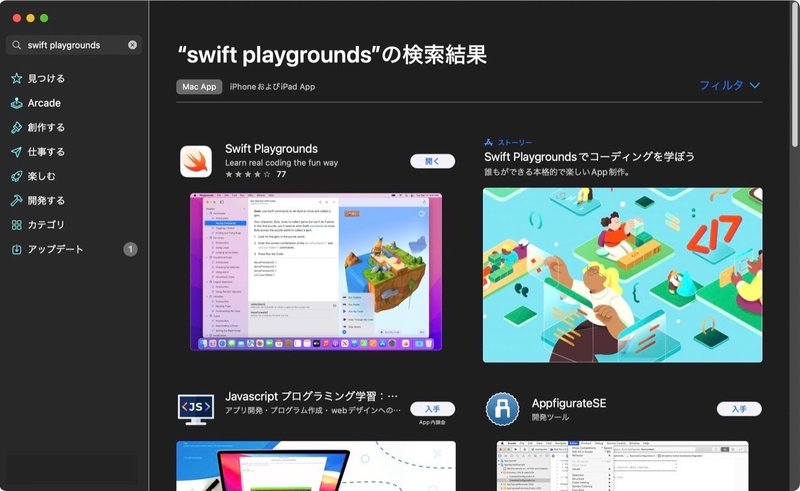Click the App内課金 label under 入手
Viewport: 800px width, 491px height.
433,422
